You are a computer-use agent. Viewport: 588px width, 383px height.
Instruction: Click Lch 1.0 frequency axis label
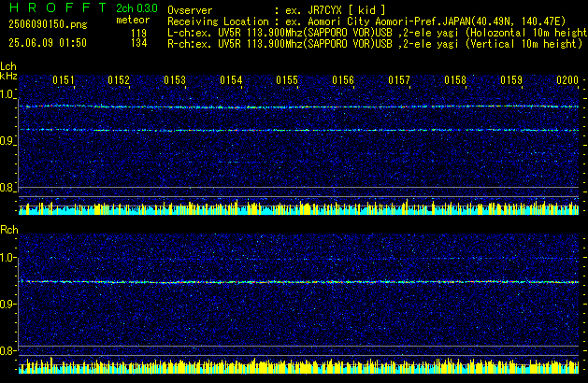point(7,94)
